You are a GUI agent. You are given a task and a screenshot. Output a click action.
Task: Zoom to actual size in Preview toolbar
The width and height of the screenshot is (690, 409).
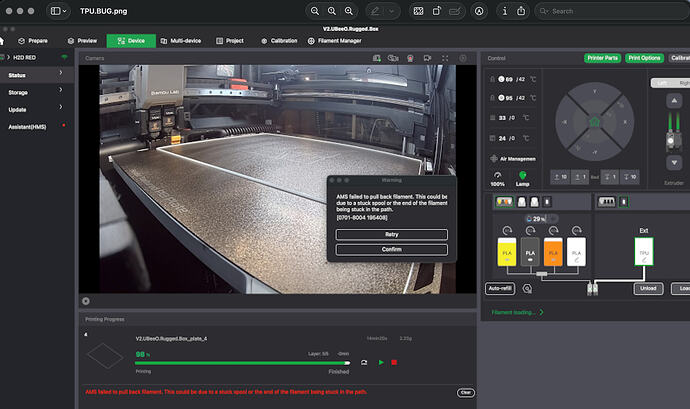pos(332,11)
